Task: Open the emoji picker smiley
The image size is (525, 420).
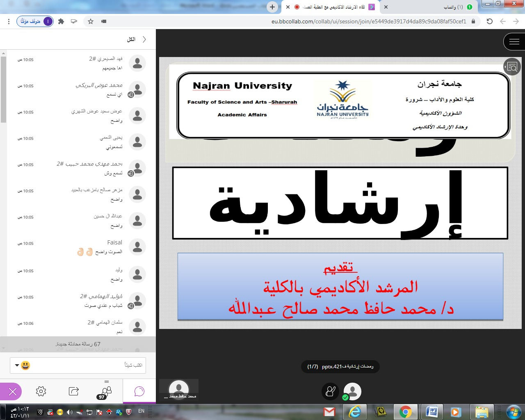Action: [x=25, y=365]
